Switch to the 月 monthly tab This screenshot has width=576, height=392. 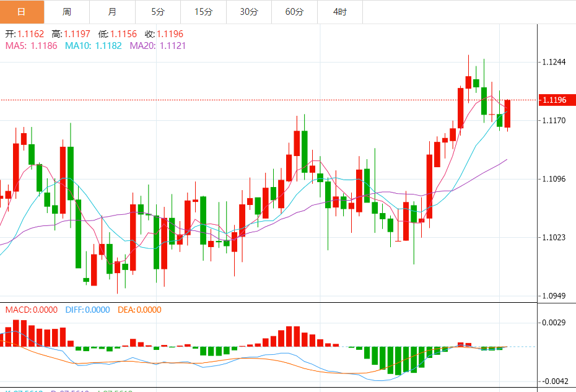coord(112,12)
